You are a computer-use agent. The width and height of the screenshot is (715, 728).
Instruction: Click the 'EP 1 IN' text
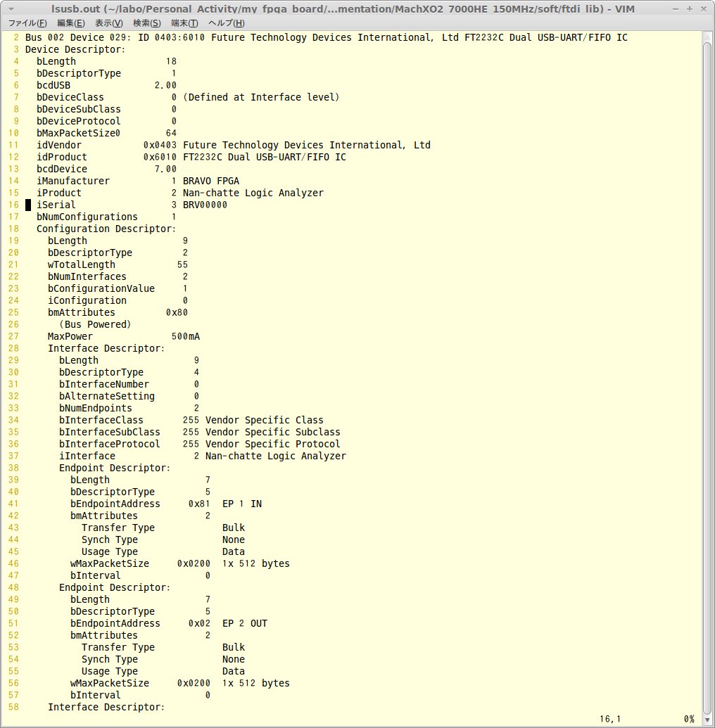pyautogui.click(x=242, y=504)
